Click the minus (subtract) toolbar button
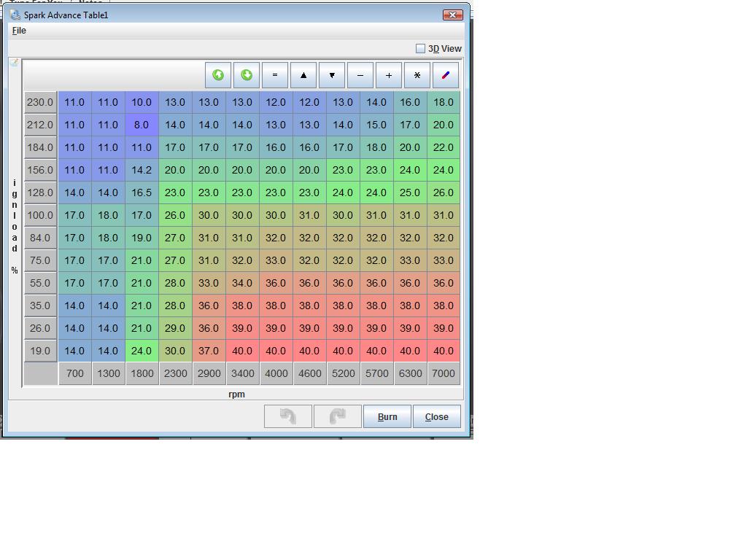Viewport: 747px width, 560px height. pos(360,75)
